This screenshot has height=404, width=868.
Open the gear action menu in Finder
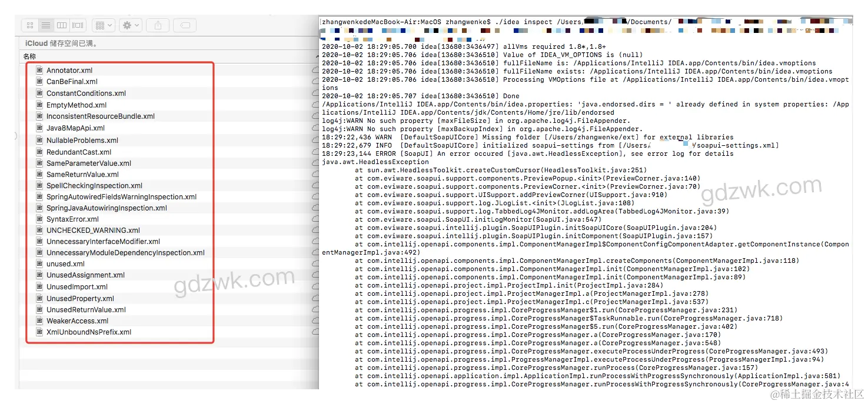coord(130,25)
